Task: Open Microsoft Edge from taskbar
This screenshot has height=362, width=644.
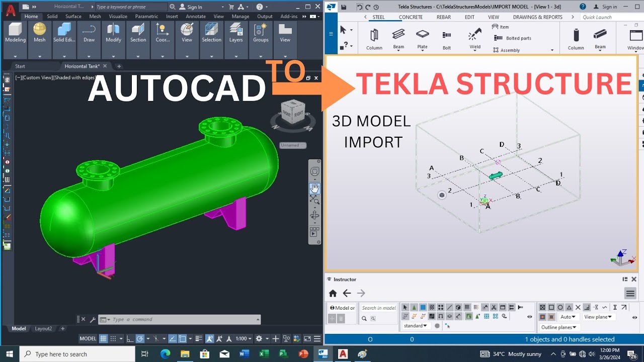Action: click(165, 354)
